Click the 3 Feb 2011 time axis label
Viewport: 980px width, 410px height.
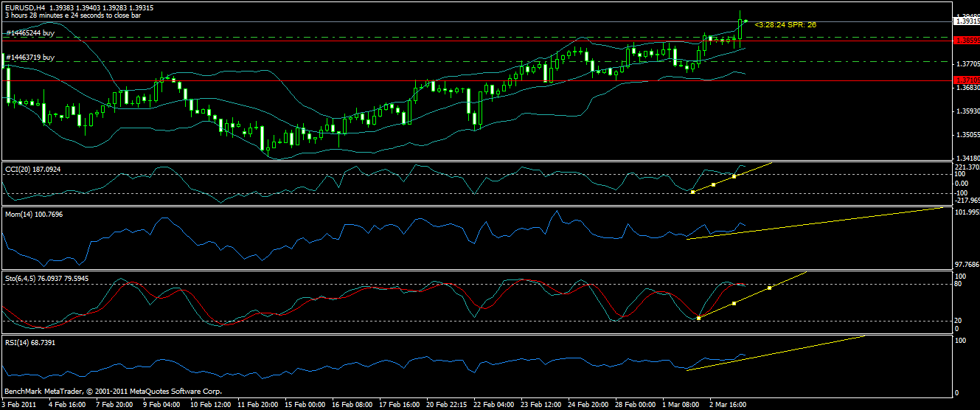18,404
